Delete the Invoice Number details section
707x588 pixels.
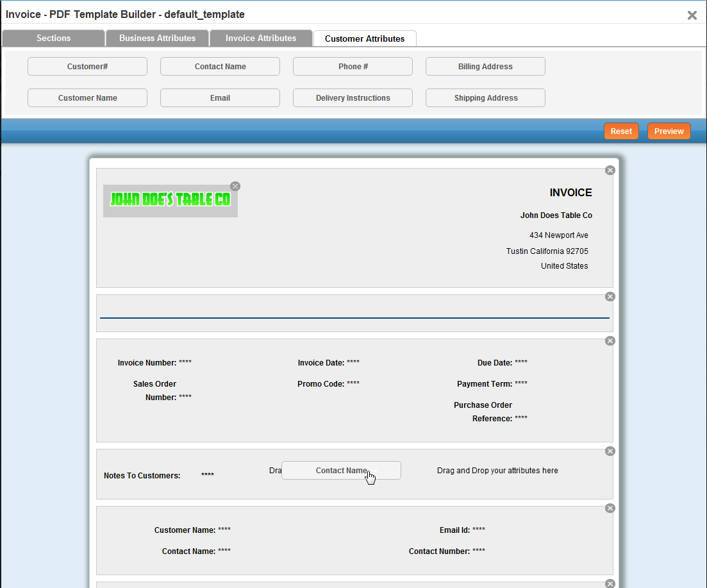610,340
